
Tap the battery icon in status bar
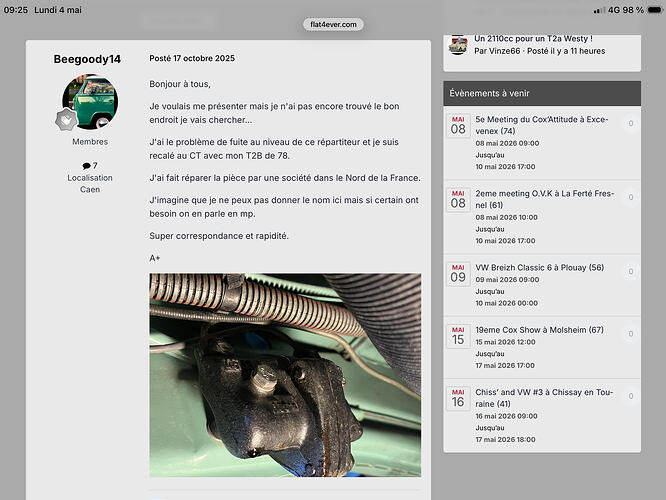[655, 10]
